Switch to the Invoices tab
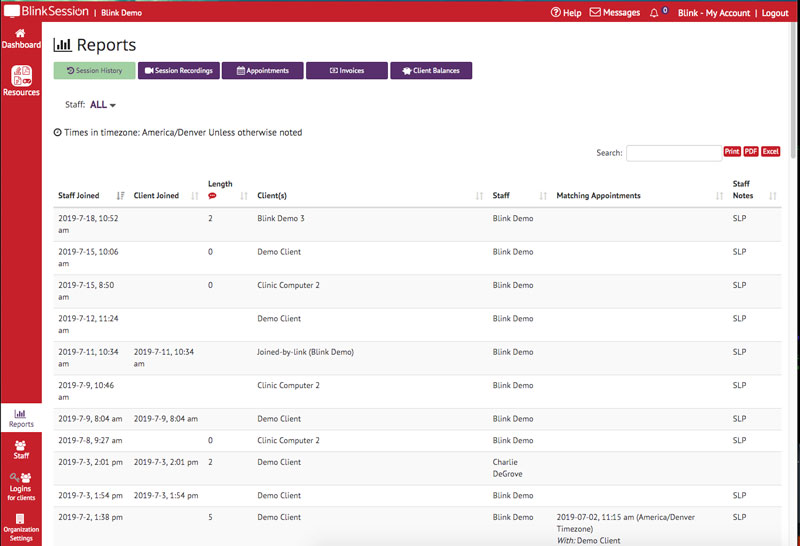Viewport: 800px width, 546px height. click(x=346, y=71)
